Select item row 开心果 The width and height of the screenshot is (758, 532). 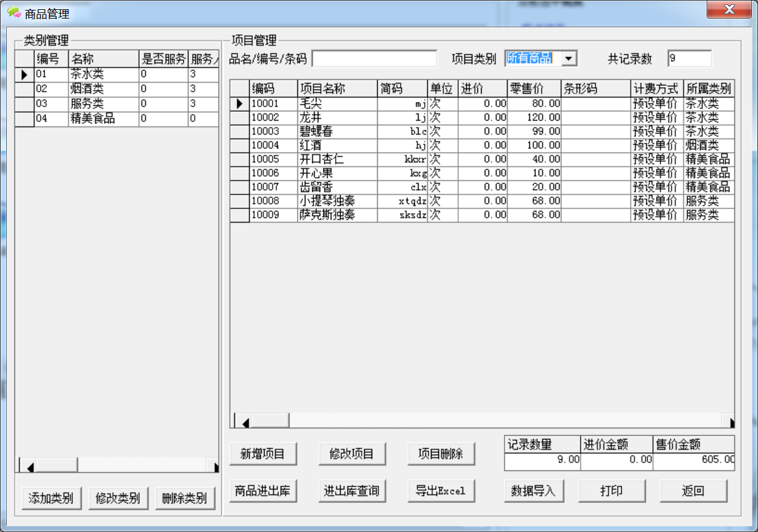tap(482, 173)
